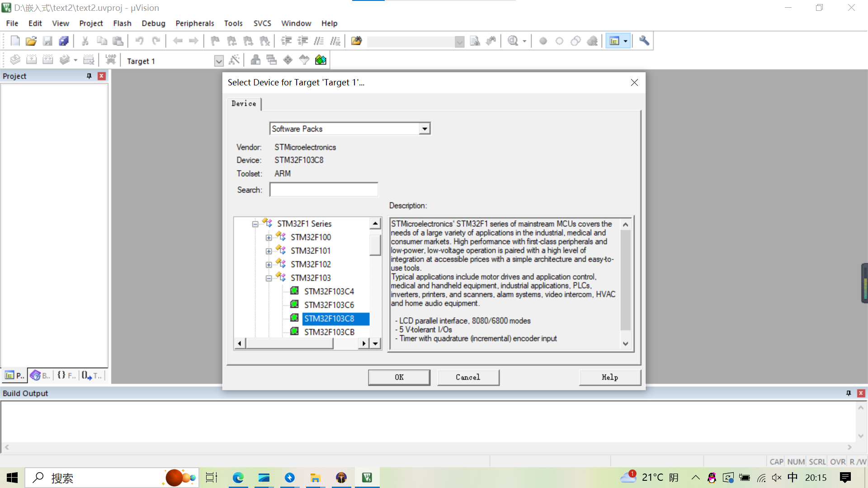
Task: Click the New file toolbar icon
Action: (x=15, y=41)
